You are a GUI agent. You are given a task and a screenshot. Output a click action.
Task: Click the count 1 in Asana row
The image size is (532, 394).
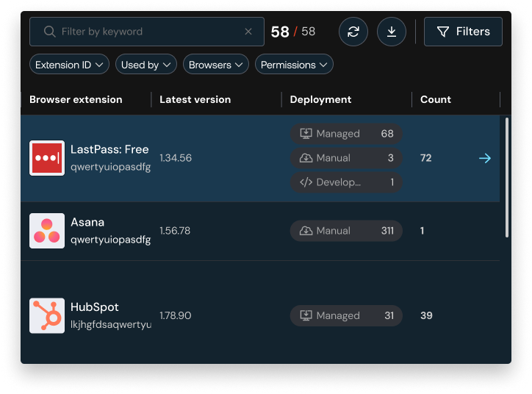click(422, 231)
